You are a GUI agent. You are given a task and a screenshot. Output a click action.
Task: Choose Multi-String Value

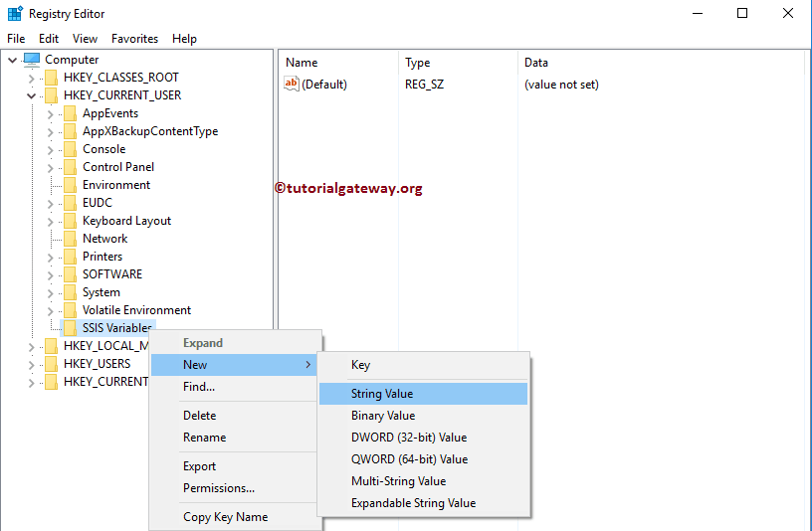pos(423,481)
